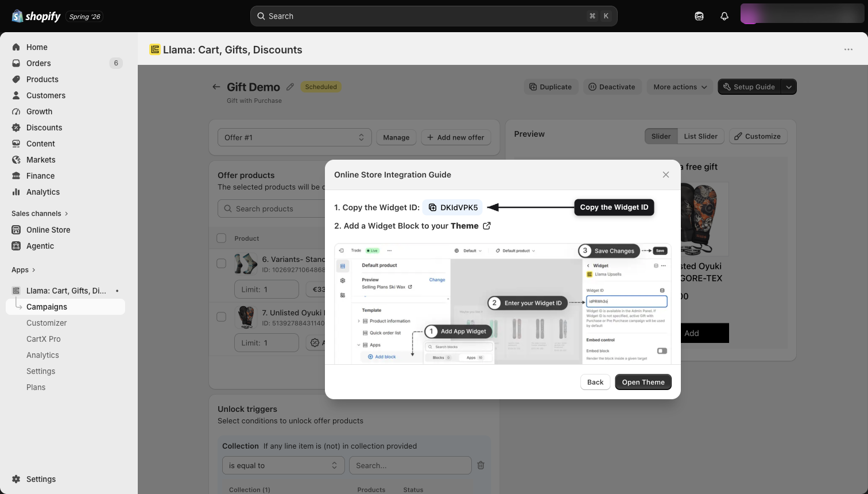Click the preview Add button
The image size is (868, 494).
click(x=692, y=333)
